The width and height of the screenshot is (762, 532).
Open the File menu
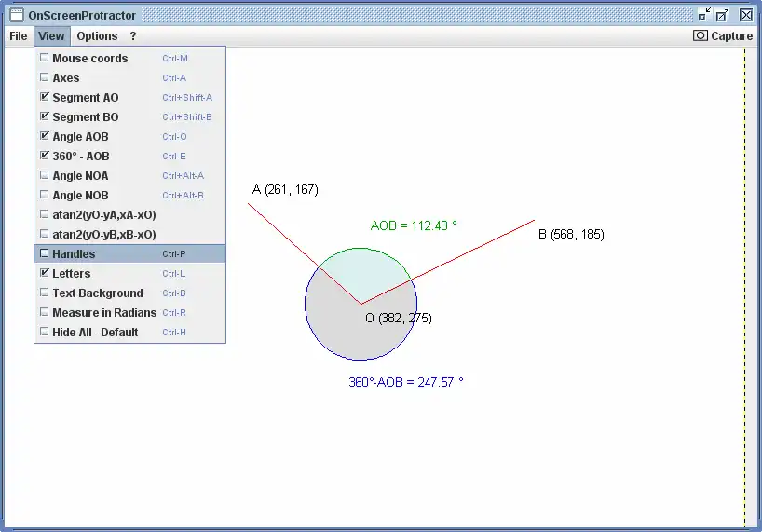19,36
